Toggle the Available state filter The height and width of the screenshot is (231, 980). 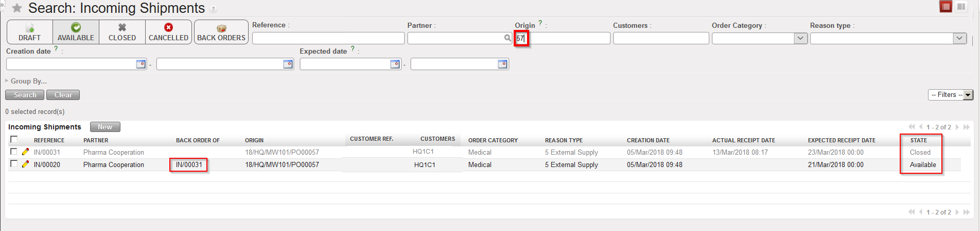click(x=76, y=32)
